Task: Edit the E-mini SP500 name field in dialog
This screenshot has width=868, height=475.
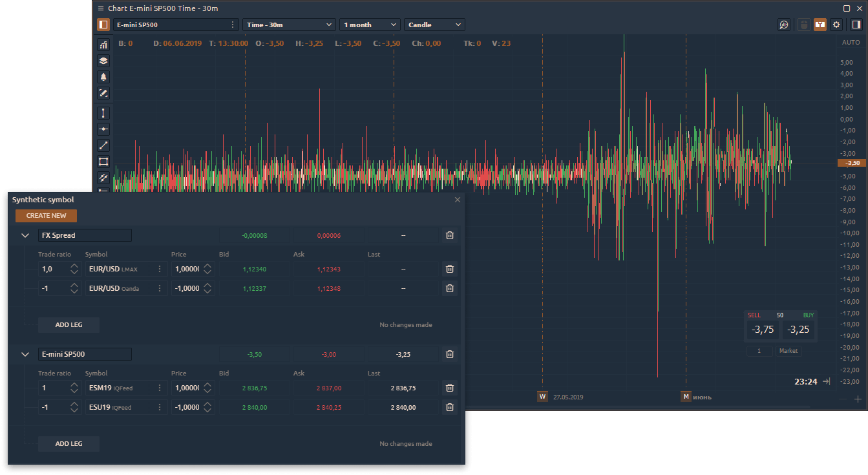Action: click(x=85, y=354)
